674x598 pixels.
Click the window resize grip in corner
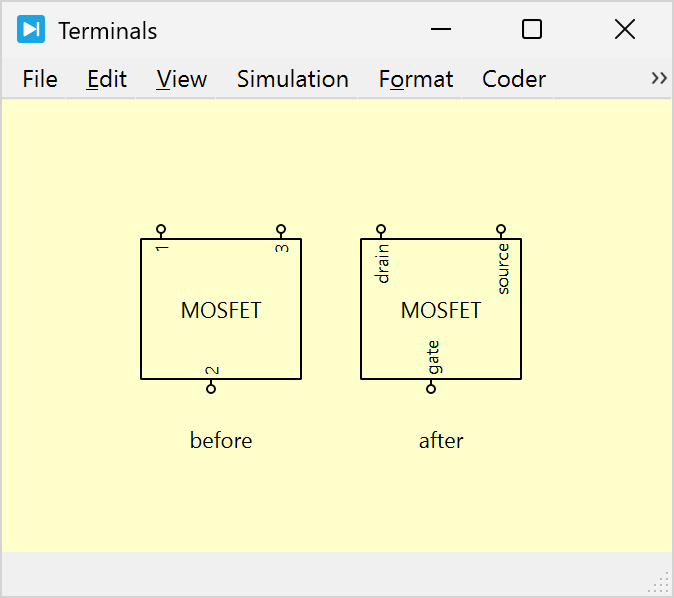point(663,583)
